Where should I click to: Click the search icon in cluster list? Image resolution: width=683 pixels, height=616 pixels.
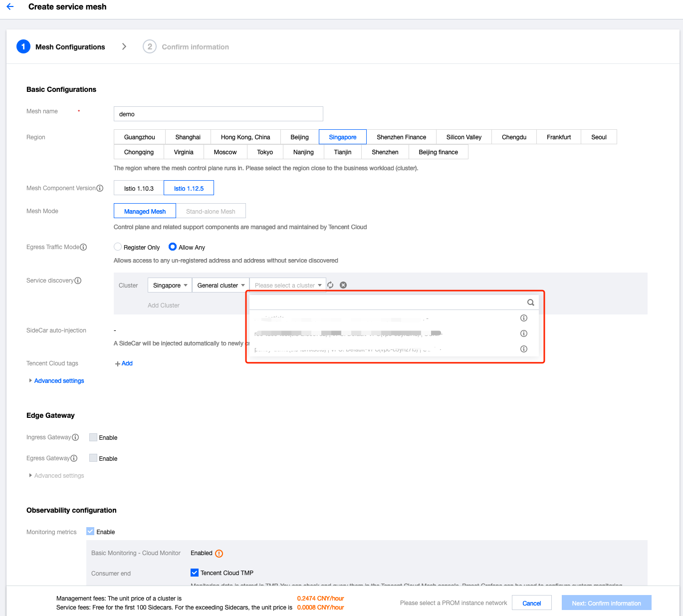[530, 303]
